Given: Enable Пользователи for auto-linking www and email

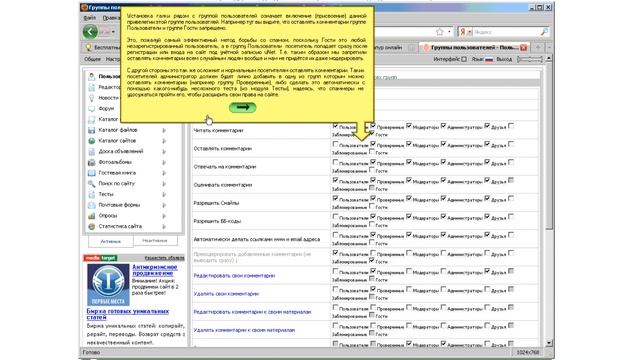Looking at the screenshot, I should tap(335, 235).
